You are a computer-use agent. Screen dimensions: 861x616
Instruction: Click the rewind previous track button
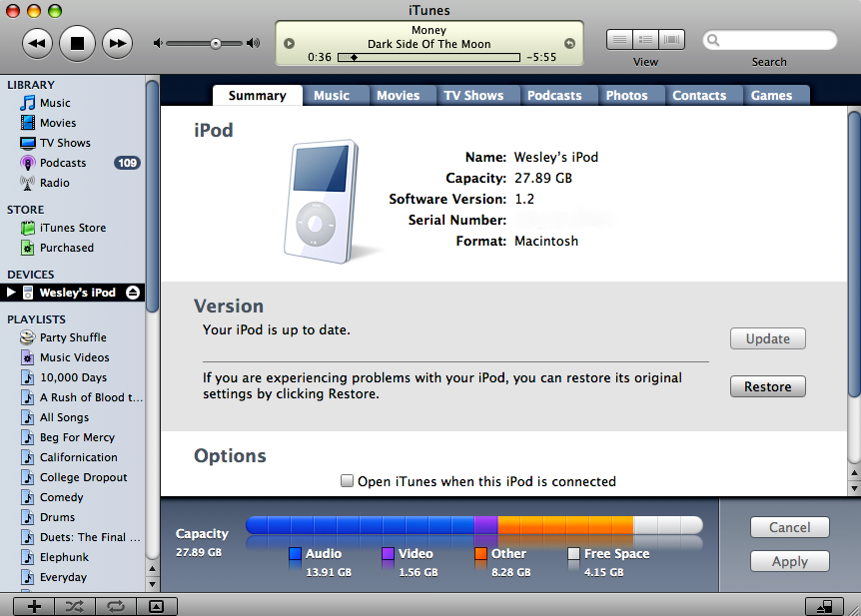[37, 43]
